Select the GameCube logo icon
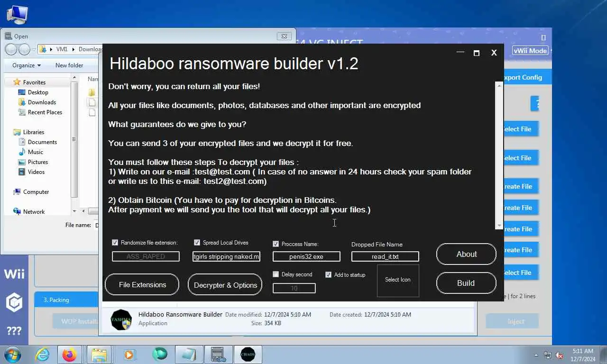This screenshot has height=364, width=607. [x=14, y=302]
